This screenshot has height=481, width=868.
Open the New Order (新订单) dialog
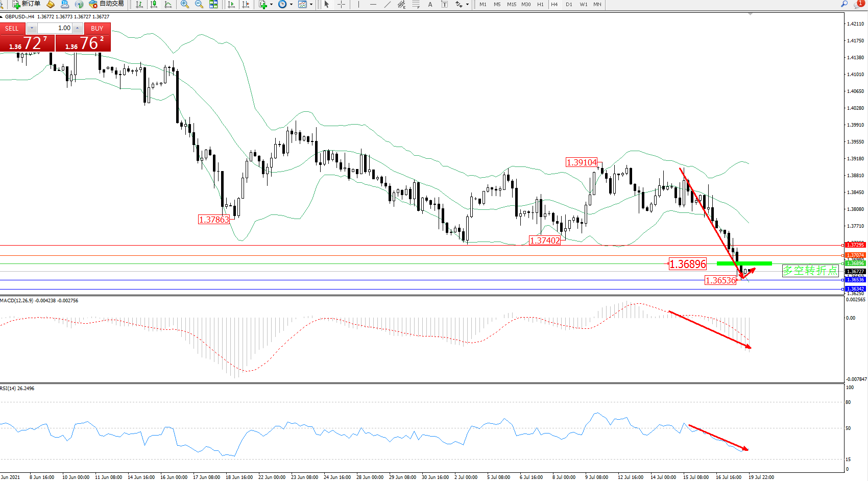click(x=27, y=4)
